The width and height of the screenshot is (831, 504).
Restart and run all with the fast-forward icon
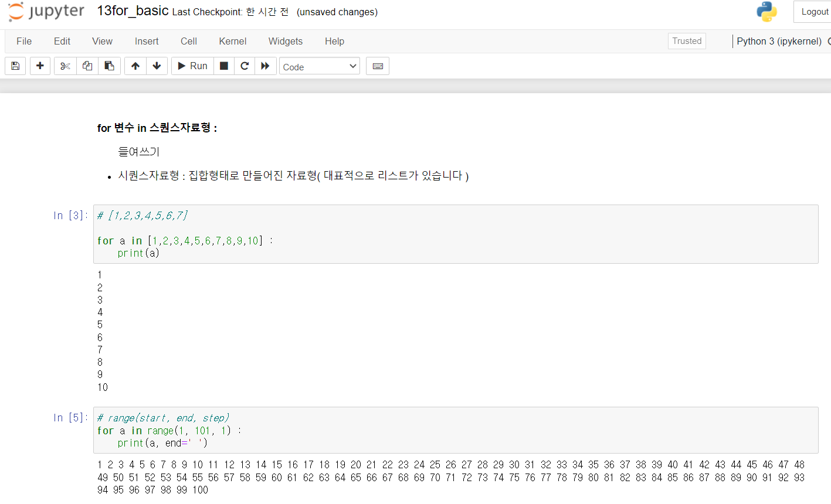(x=266, y=66)
